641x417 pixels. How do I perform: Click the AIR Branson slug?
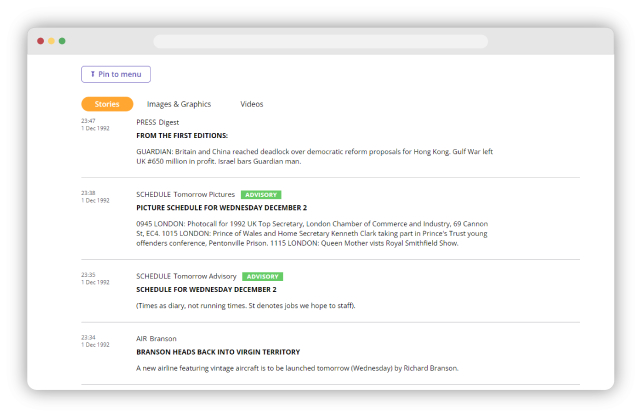(156, 339)
